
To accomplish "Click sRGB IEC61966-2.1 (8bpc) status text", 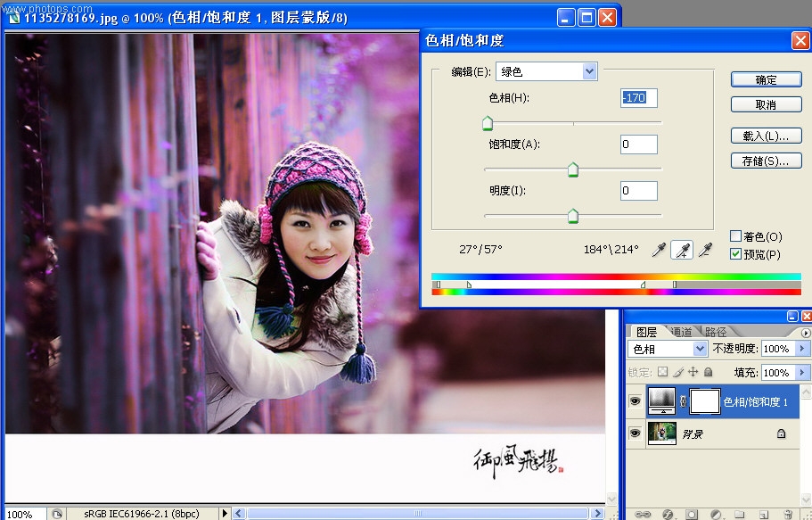I will pyautogui.click(x=142, y=514).
